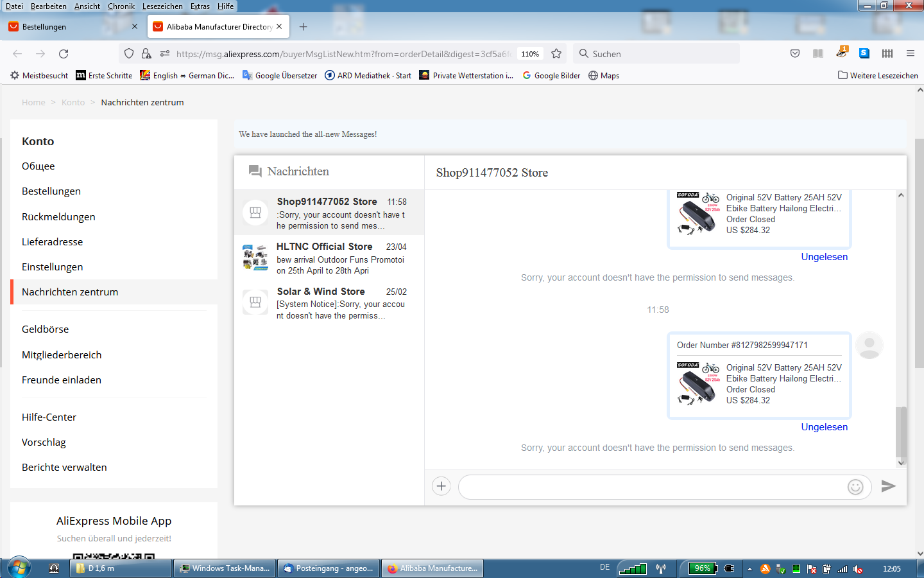
Task: Open the Windows Start menu
Action: (18, 568)
